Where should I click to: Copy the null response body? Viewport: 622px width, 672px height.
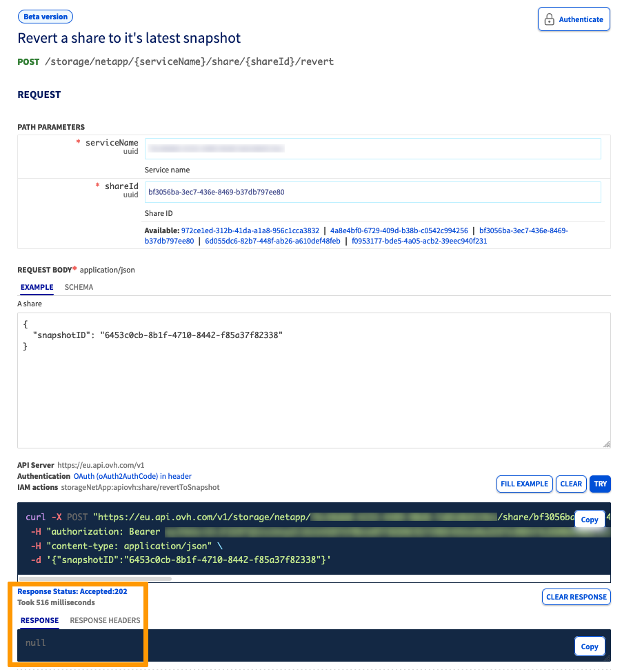(x=590, y=646)
